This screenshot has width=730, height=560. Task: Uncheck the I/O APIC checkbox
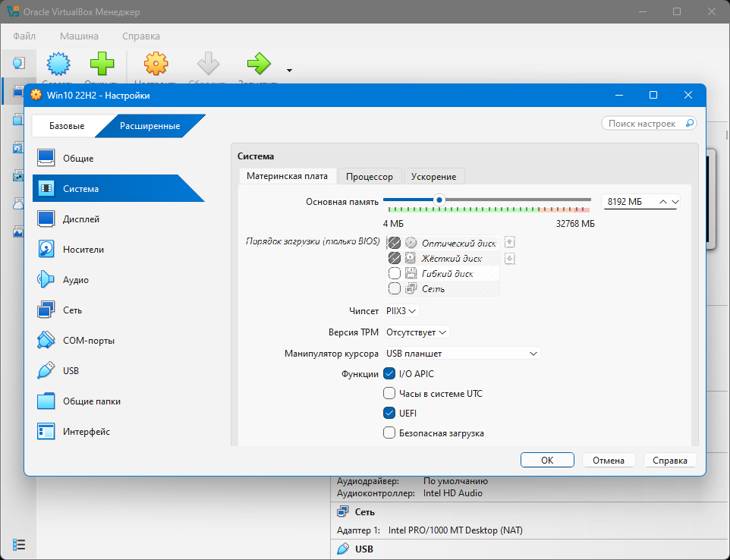click(389, 374)
